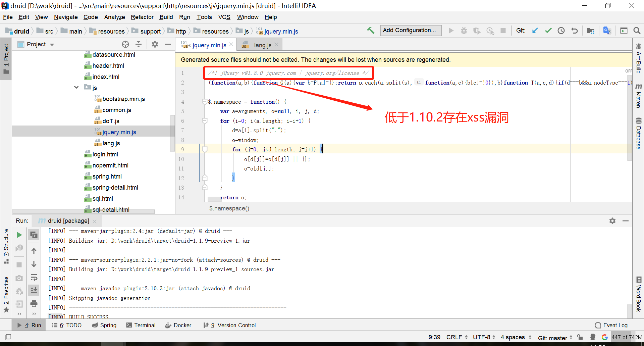Open the Event Log panel
Image resolution: width=644 pixels, height=346 pixels.
(611, 325)
